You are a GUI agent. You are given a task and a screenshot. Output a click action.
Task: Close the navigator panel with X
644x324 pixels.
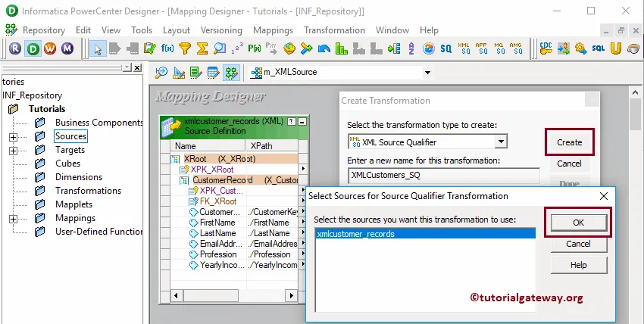[137, 67]
